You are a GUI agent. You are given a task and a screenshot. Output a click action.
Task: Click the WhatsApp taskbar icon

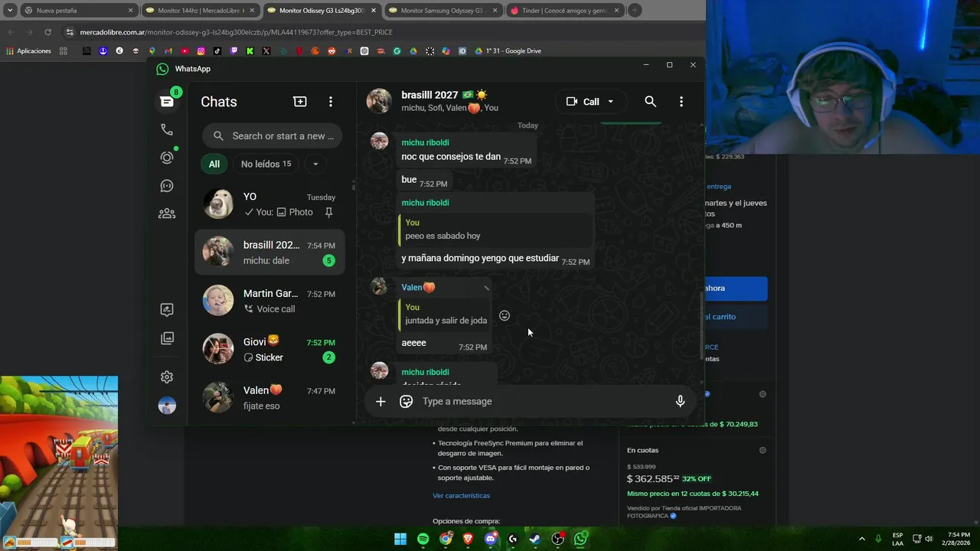point(581,539)
